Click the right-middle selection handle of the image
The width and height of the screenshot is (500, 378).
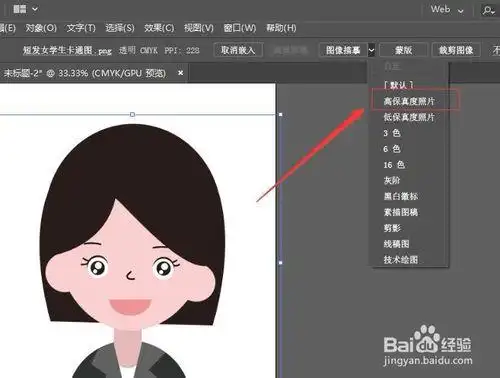click(280, 263)
